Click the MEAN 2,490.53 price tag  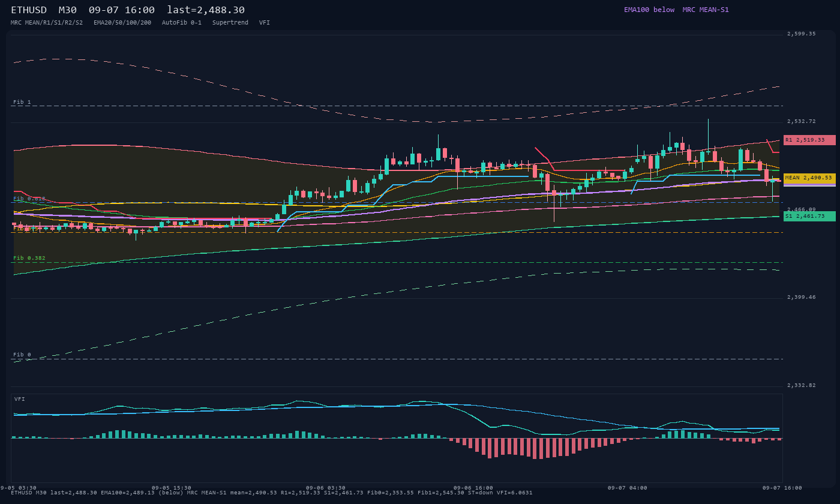tap(809, 178)
